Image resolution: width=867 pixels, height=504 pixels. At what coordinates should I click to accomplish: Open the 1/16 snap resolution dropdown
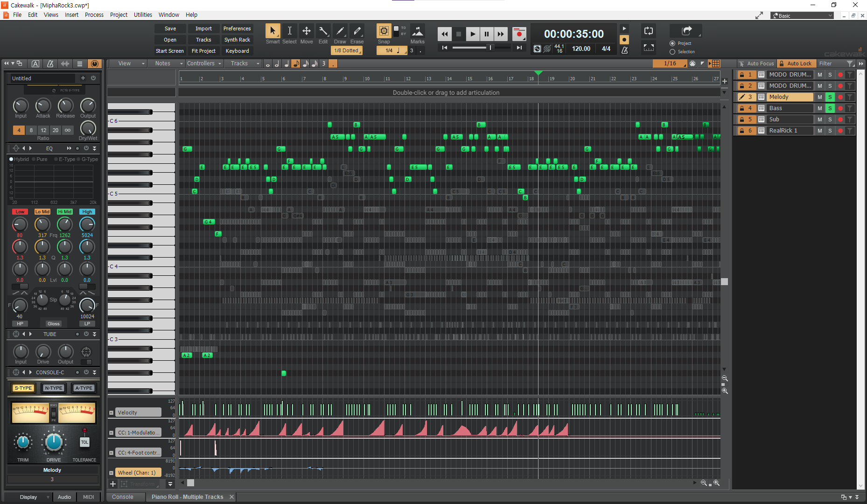pyautogui.click(x=670, y=63)
